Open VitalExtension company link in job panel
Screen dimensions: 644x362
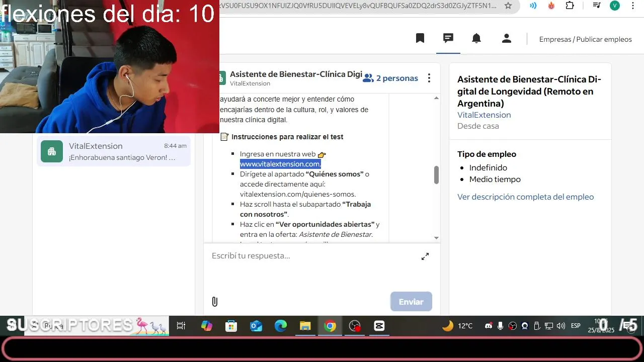(484, 115)
